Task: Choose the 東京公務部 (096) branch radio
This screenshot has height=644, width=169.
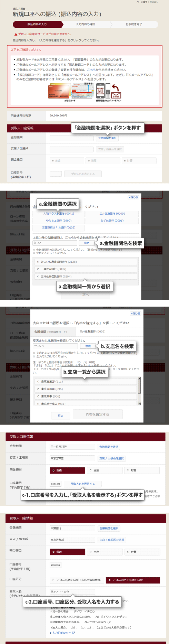Action: click(x=38, y=389)
